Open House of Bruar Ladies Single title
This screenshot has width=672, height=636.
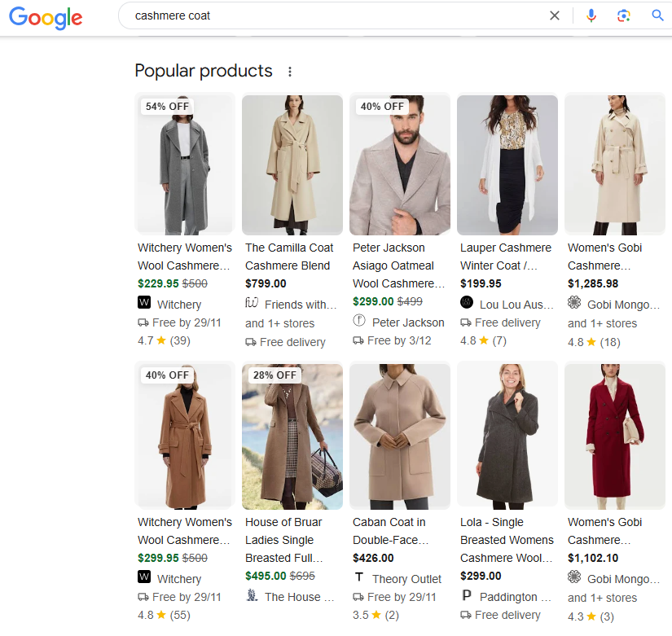[x=283, y=540]
